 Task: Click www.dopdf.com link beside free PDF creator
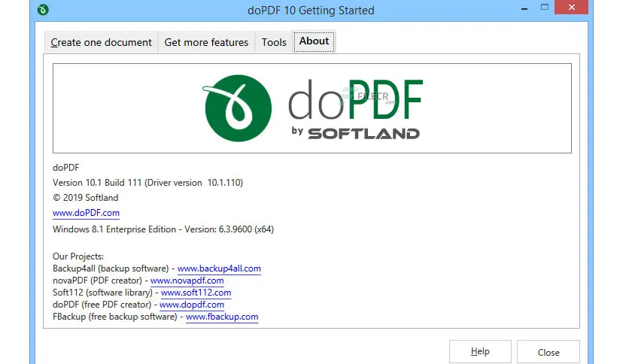191,305
